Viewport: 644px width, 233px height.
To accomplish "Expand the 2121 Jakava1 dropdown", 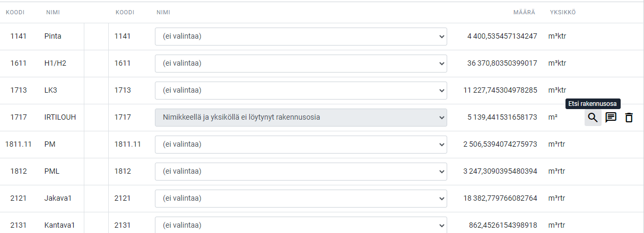I will (301, 199).
